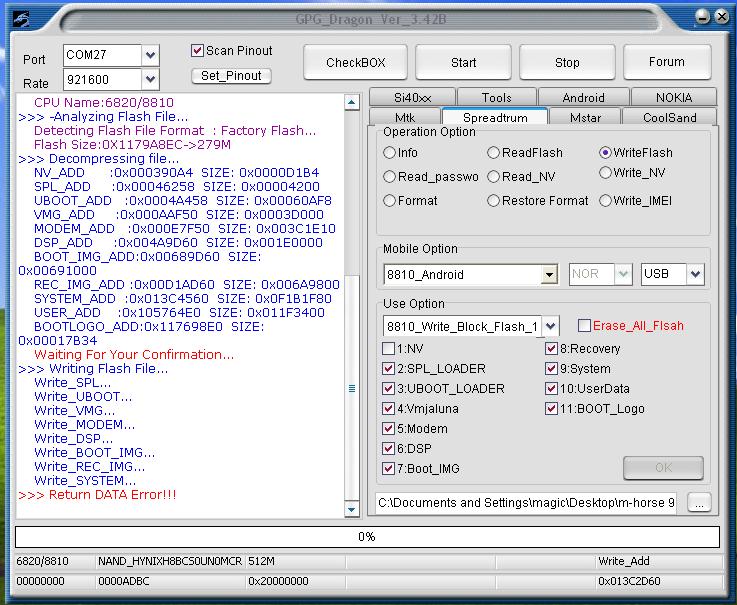The height and width of the screenshot is (605, 737).
Task: Click the 'Return DATA Error!!!' log line
Action: click(x=97, y=495)
